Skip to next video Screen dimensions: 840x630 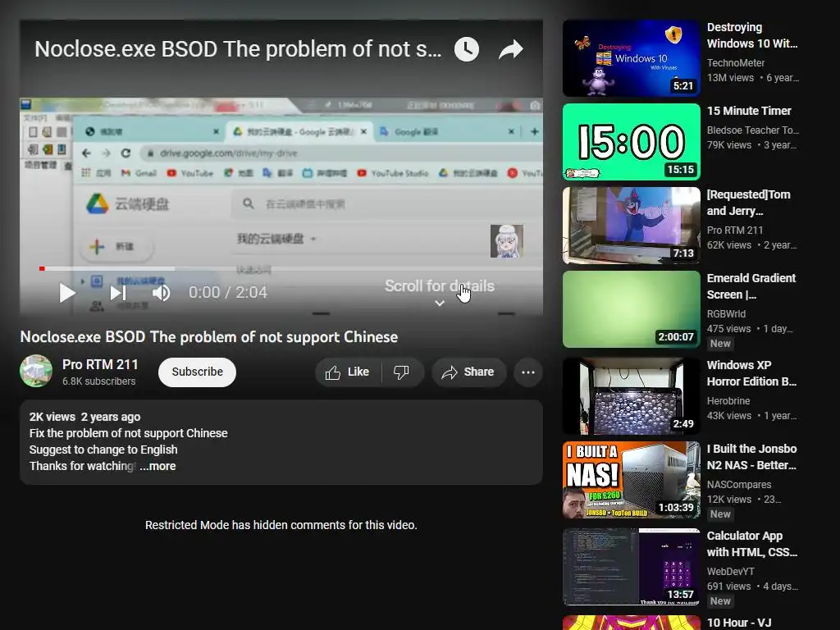click(118, 293)
